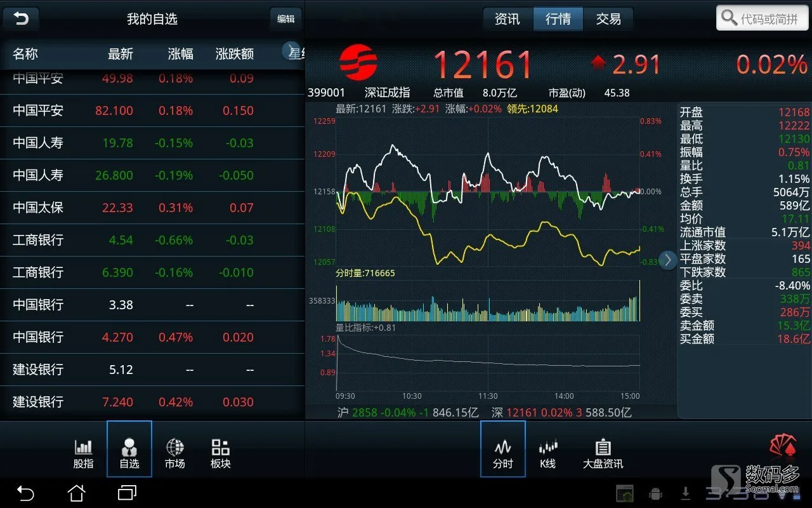The height and width of the screenshot is (508, 812).
Task: Tap the 流通市值 5.1万亿 stat row
Action: click(745, 232)
